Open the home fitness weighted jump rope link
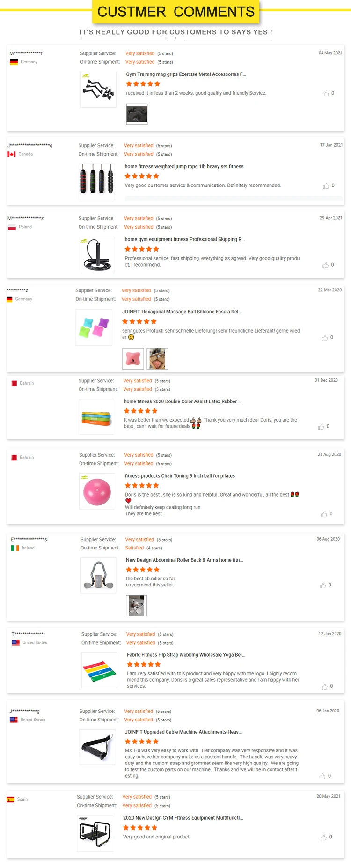 click(x=184, y=167)
